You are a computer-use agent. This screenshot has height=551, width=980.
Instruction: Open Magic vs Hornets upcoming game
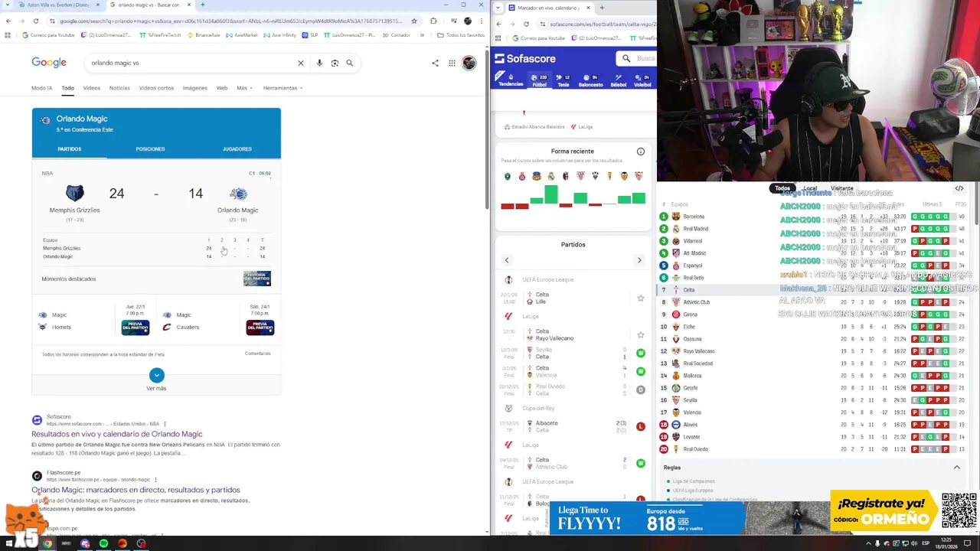pyautogui.click(x=94, y=321)
